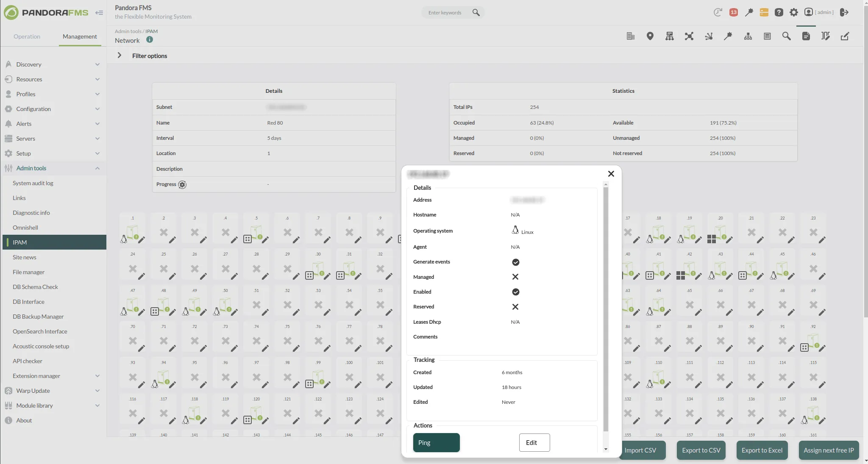Expand the Profiles menu chevron
Viewport: 868px width, 464px height.
click(97, 94)
